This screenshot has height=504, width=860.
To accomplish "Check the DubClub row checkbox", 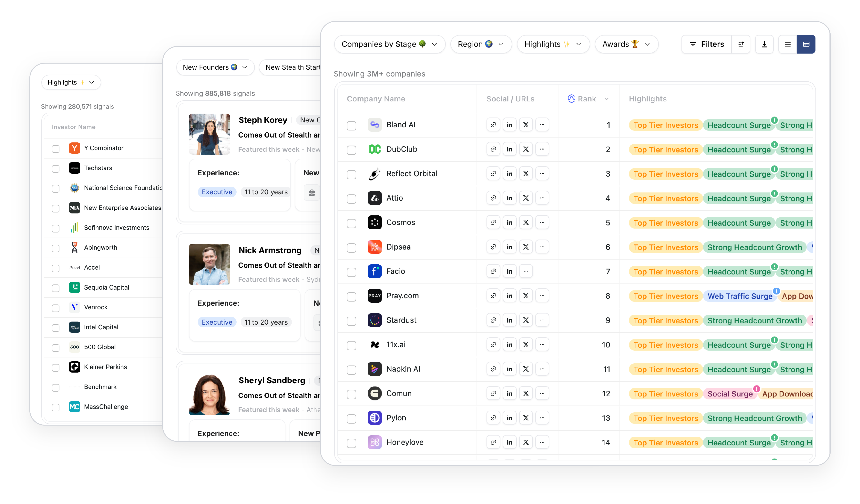I will point(351,150).
